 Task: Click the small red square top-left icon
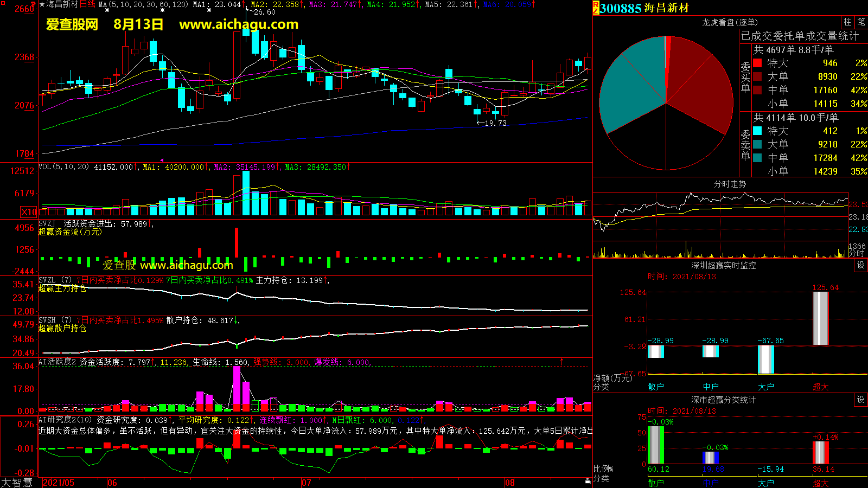[x=3, y=3]
